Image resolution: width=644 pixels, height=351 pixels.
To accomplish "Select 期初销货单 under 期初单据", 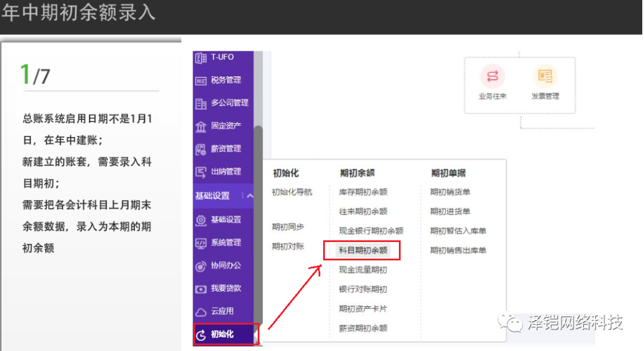I will click(450, 192).
